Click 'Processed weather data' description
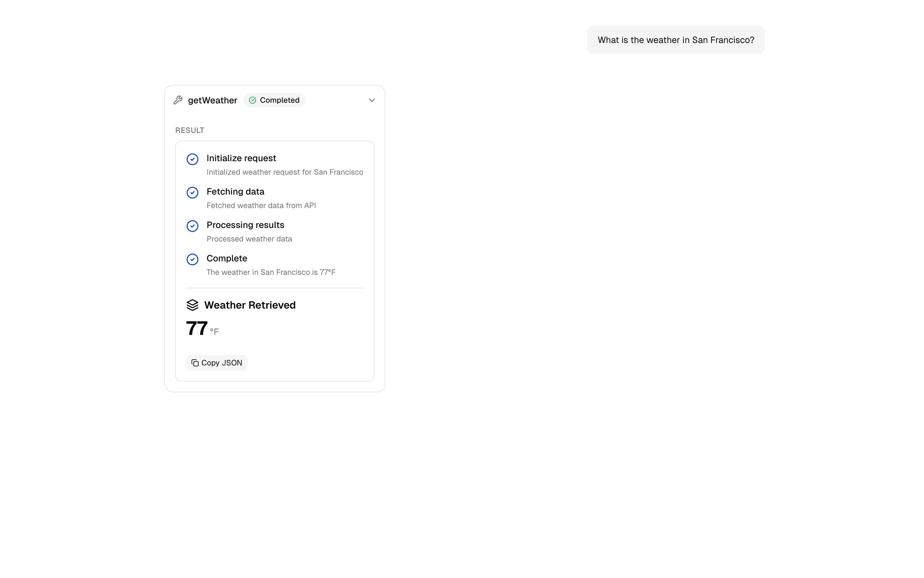Screen dimensions: 924x578 pos(249,239)
